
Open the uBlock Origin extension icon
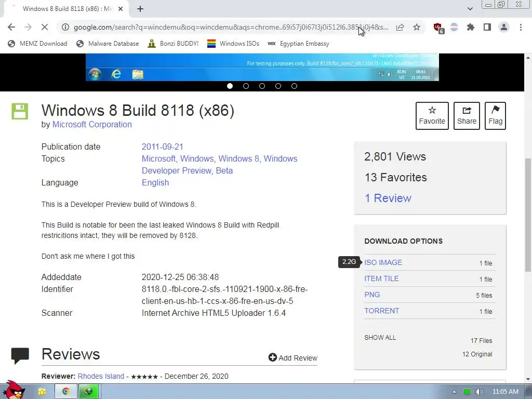click(x=438, y=28)
